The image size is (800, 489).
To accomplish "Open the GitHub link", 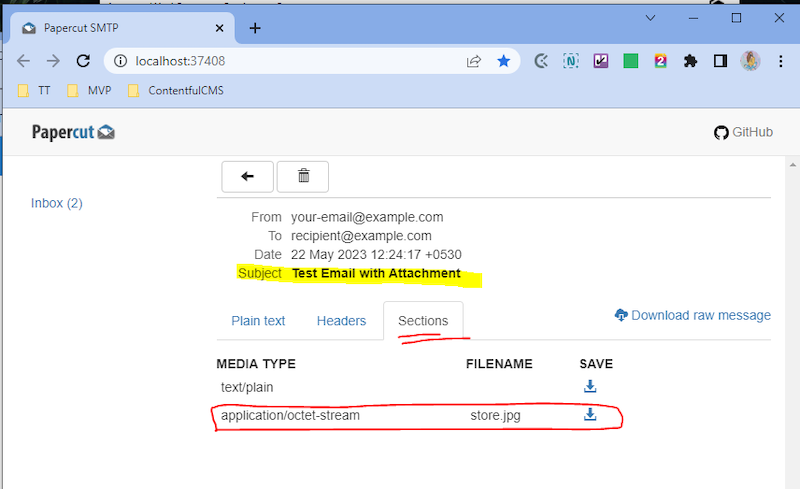I will 743,132.
